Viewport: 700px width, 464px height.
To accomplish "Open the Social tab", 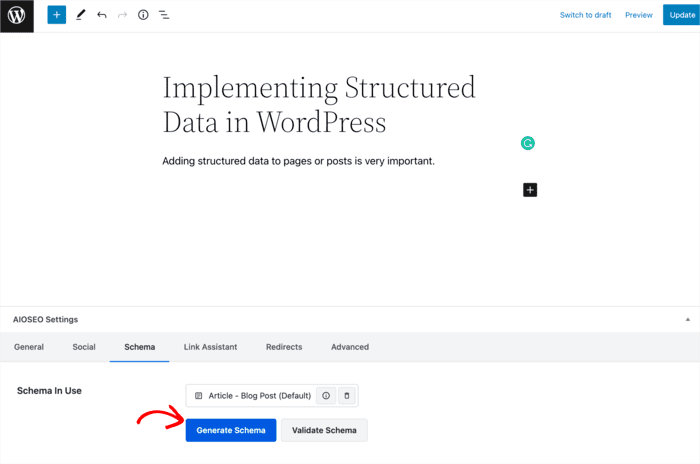I will coord(84,347).
